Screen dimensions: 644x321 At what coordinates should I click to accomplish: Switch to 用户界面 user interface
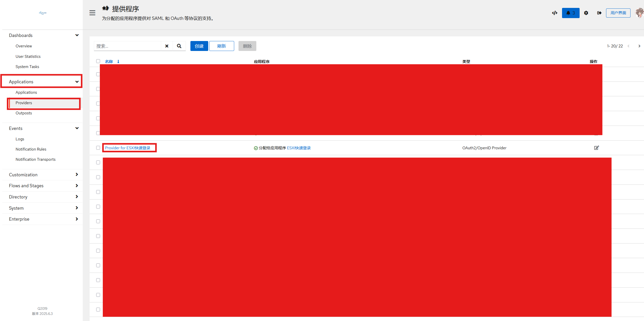(618, 13)
